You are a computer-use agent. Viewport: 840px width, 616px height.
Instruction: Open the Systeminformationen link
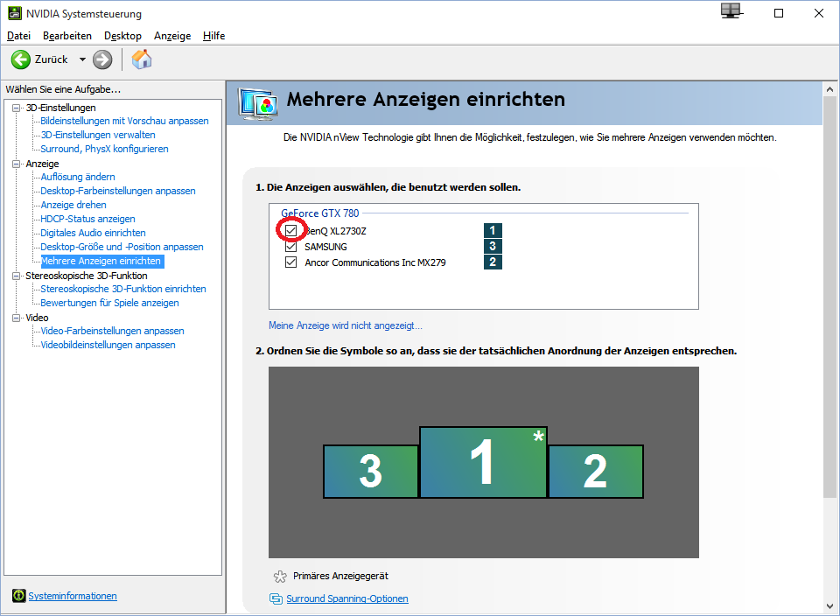pyautogui.click(x=73, y=596)
